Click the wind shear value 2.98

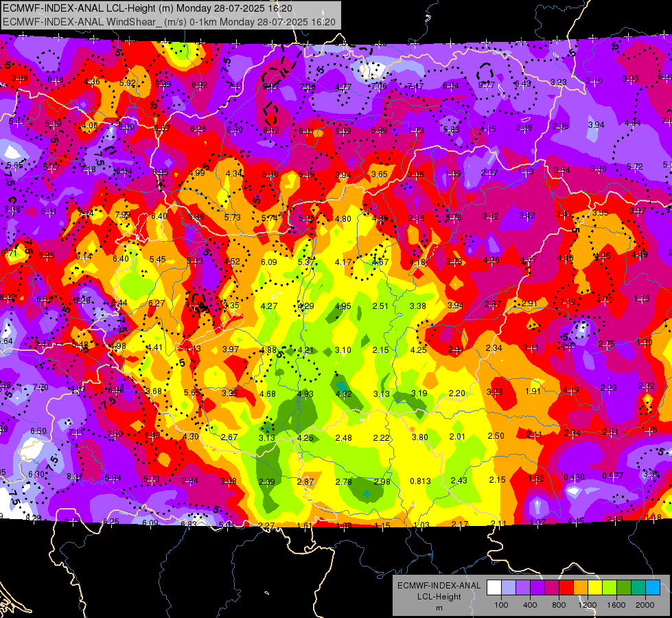click(x=382, y=481)
